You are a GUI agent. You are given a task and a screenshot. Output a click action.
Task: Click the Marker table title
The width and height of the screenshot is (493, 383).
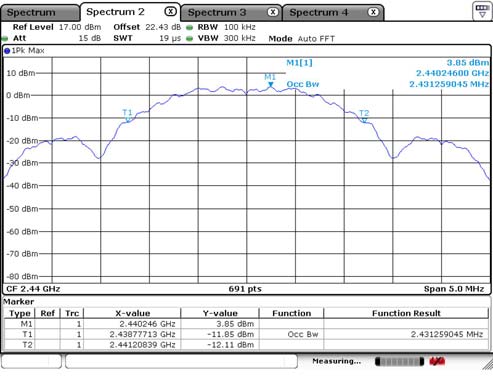click(18, 302)
